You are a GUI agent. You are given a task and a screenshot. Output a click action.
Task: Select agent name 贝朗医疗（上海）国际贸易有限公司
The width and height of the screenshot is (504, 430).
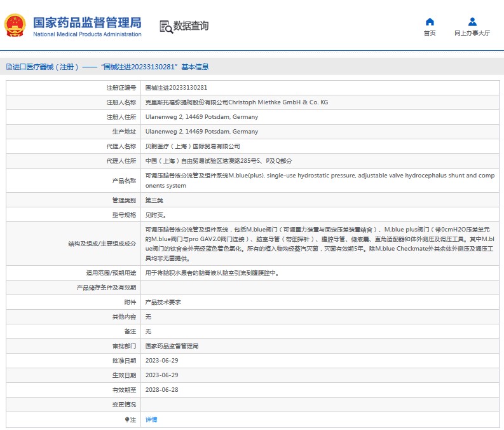tap(193, 146)
